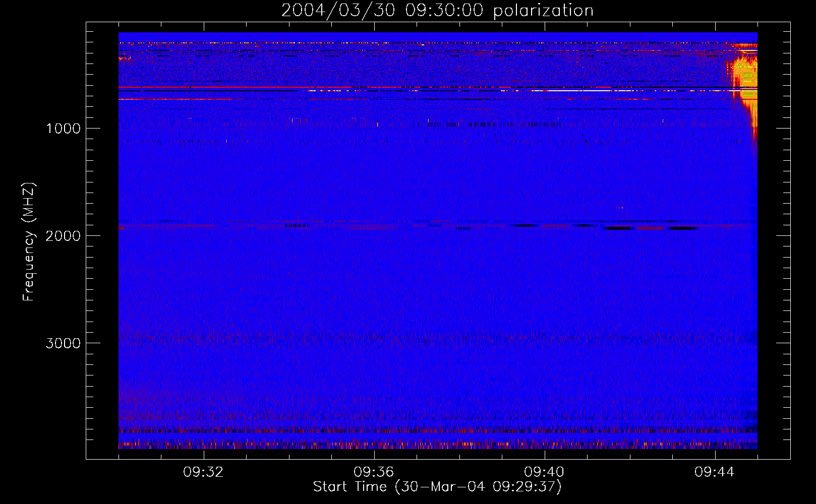Image resolution: width=816 pixels, height=504 pixels.
Task: Click the plot title '2004/03/30 09:30:00 polarization'
Action: [437, 11]
